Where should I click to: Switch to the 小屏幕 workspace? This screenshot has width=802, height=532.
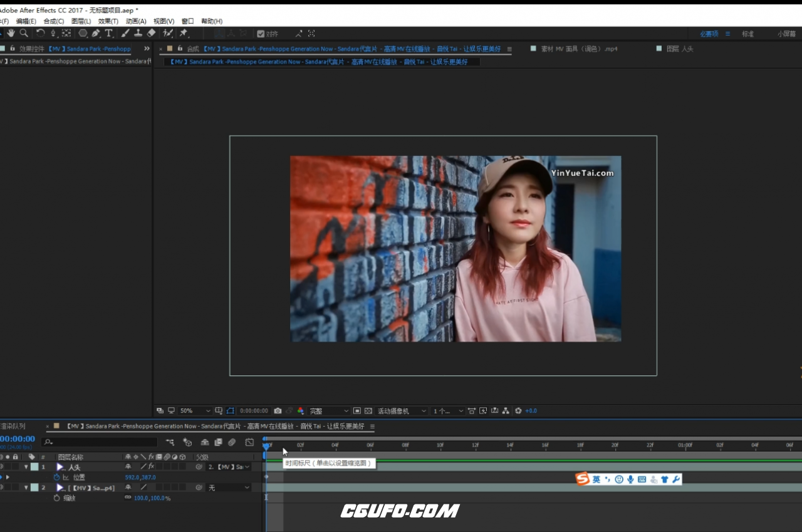click(787, 34)
